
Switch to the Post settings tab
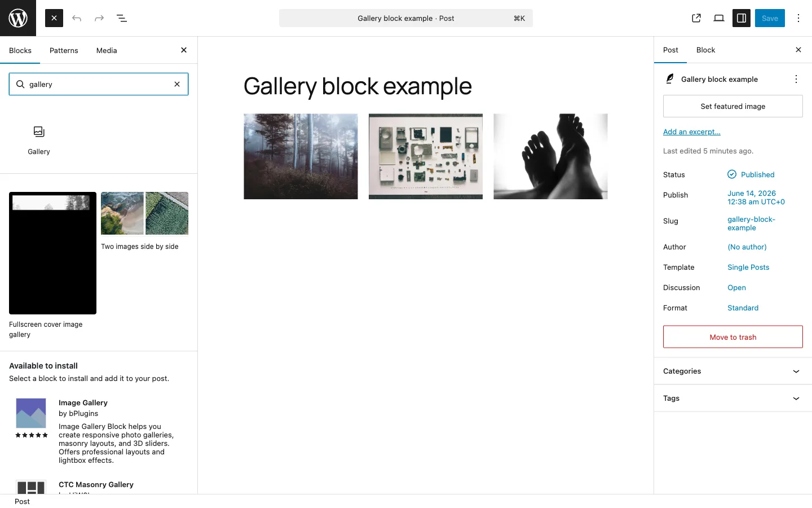(x=670, y=50)
